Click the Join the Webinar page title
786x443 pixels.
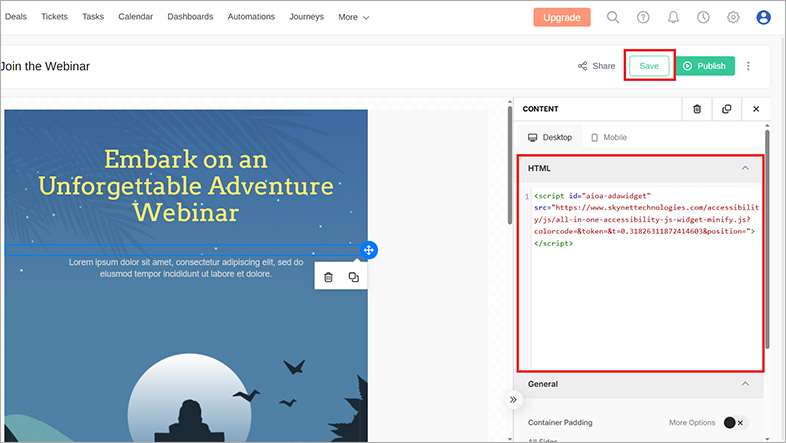(45, 66)
